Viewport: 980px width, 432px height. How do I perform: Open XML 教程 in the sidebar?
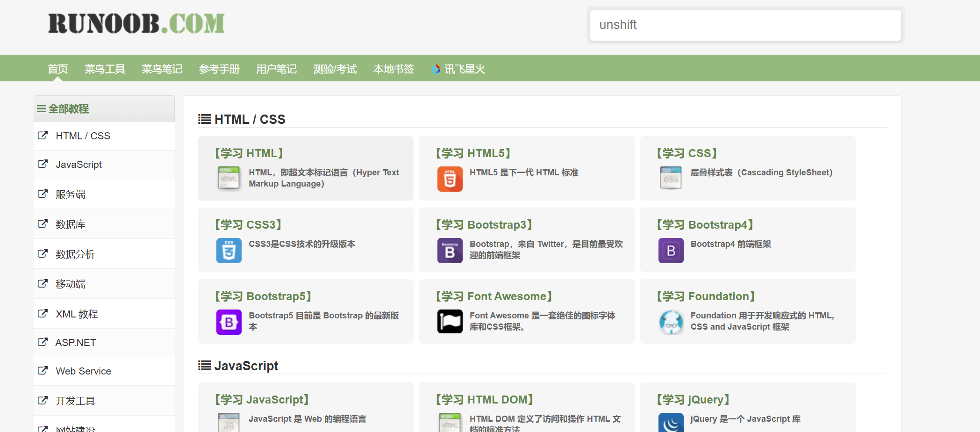click(x=77, y=314)
